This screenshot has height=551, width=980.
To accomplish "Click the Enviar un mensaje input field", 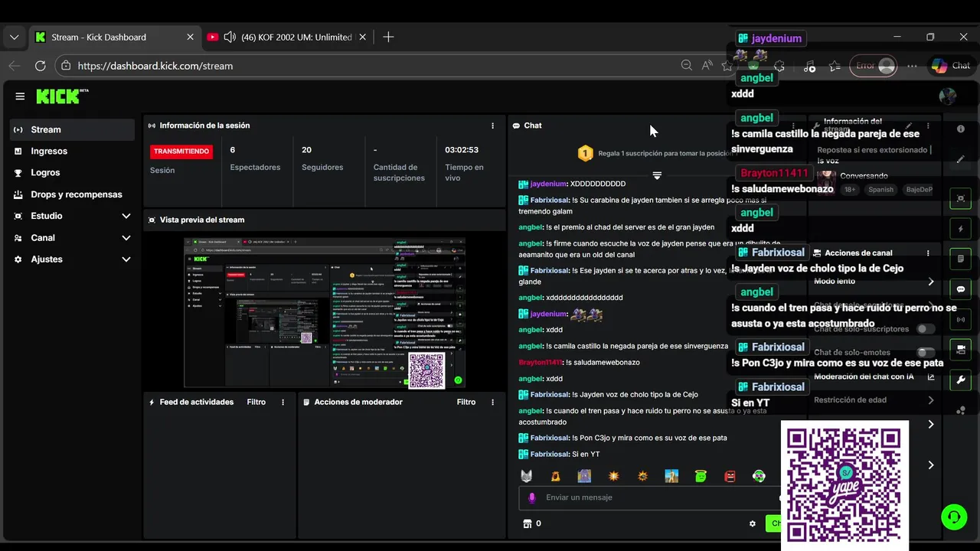I will tap(651, 497).
